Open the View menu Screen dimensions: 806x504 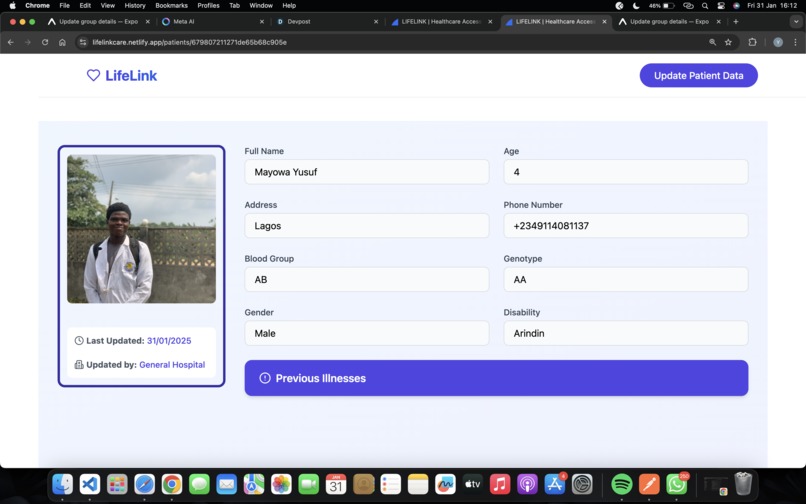pos(107,6)
